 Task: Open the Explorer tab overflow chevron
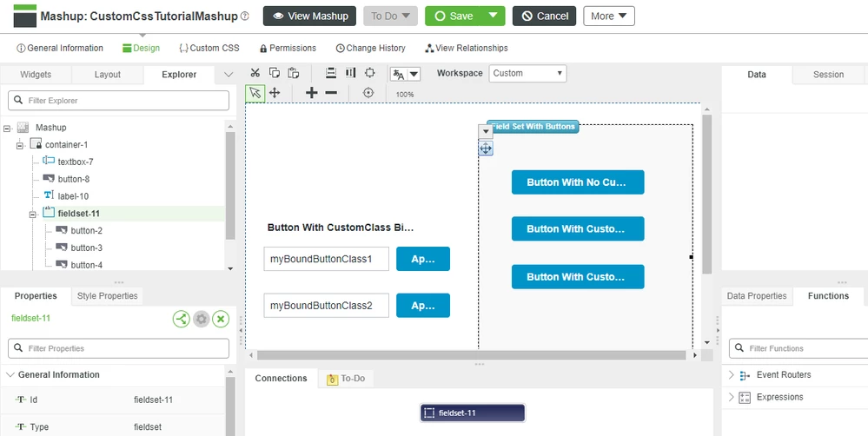tap(228, 74)
